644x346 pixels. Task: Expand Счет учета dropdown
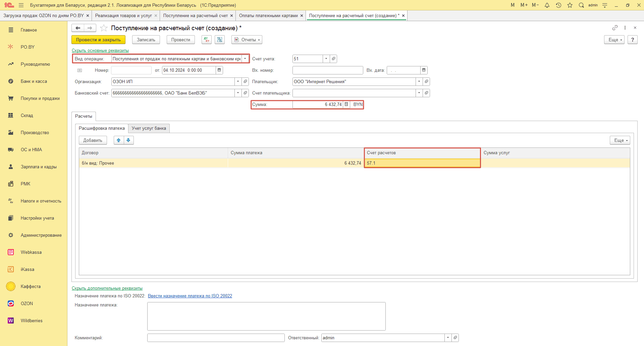coord(326,59)
